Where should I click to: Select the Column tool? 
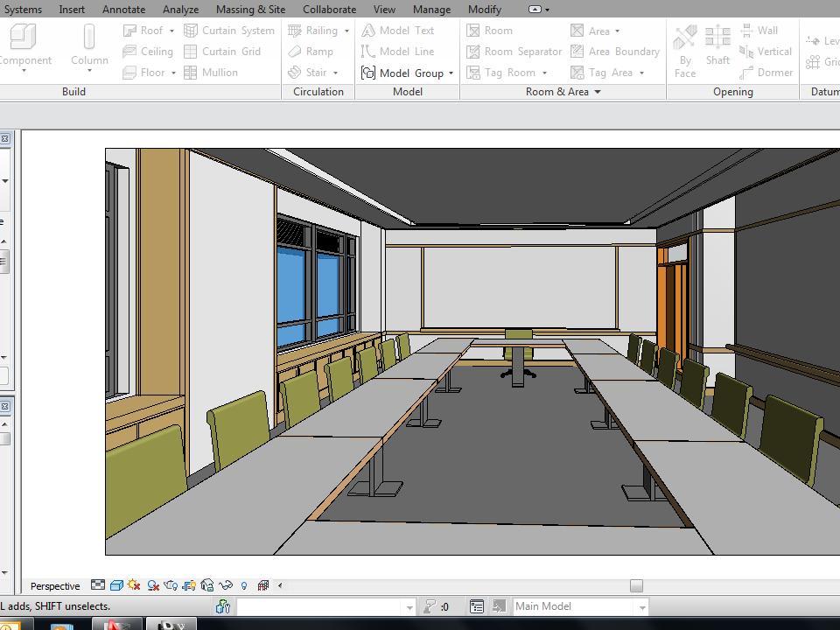pos(89,45)
